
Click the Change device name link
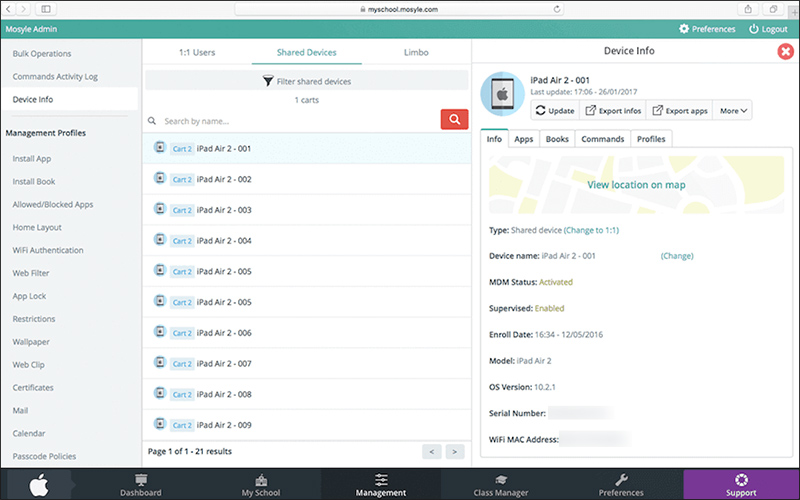pyautogui.click(x=677, y=256)
